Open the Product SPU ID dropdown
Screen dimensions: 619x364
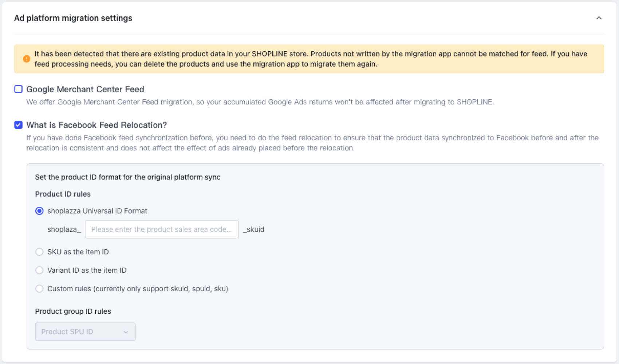click(85, 332)
